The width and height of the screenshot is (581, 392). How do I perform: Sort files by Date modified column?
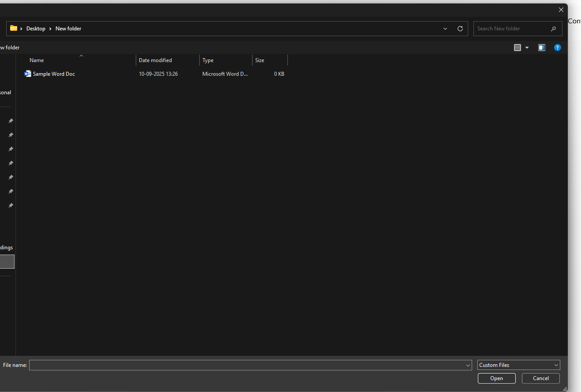click(x=155, y=60)
